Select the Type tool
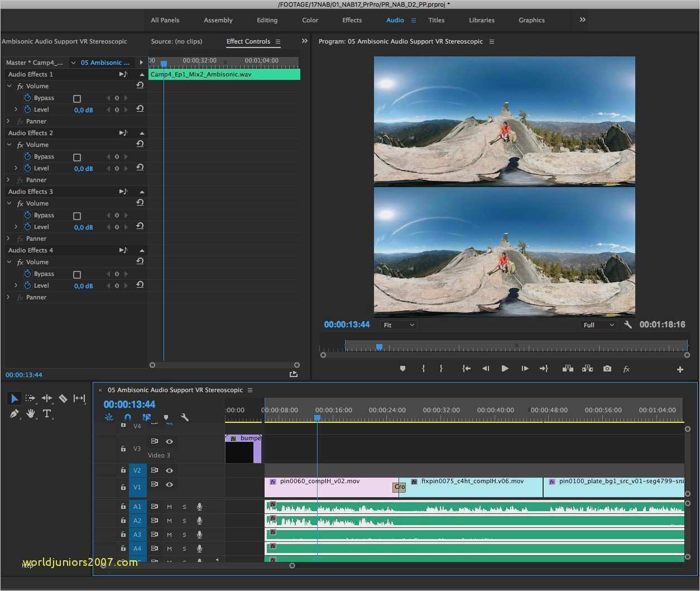The width and height of the screenshot is (700, 591). (x=47, y=414)
